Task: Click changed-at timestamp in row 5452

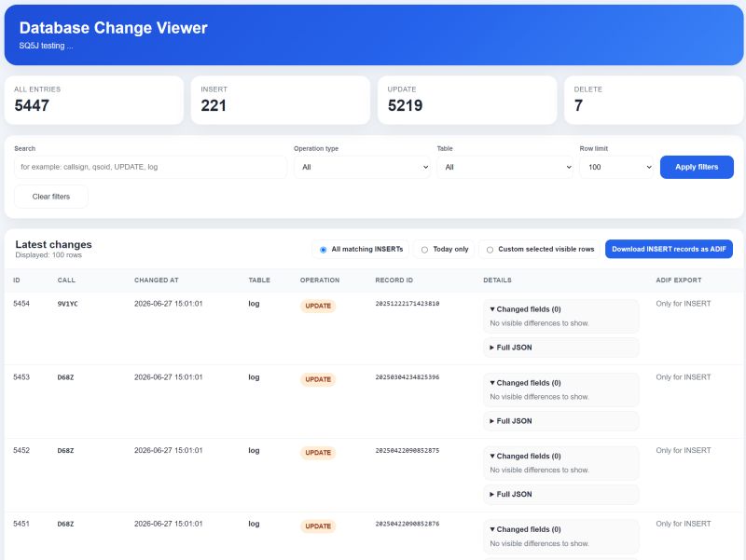Action: click(169, 450)
